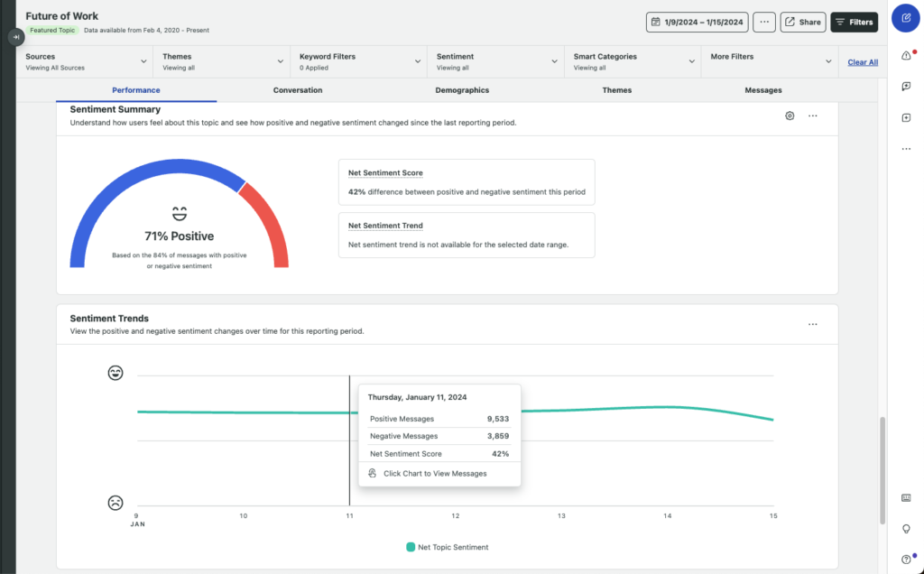
Task: Open Sentiment Summary gear settings
Action: coord(790,116)
